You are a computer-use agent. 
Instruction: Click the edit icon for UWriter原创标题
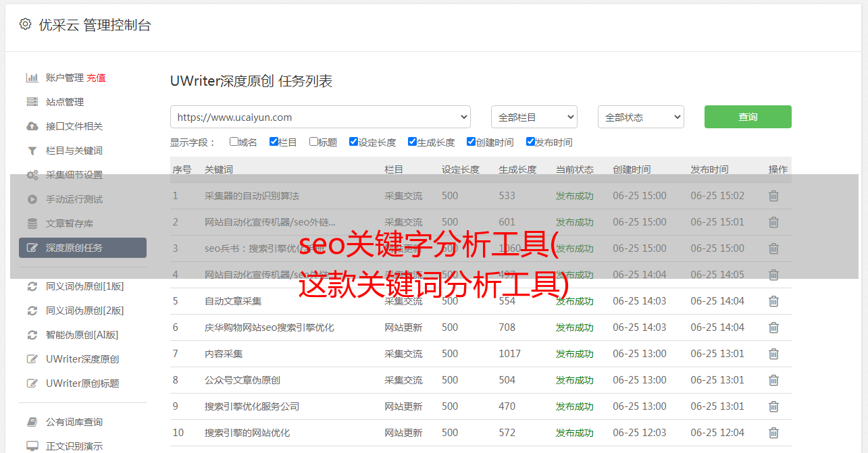pos(32,383)
